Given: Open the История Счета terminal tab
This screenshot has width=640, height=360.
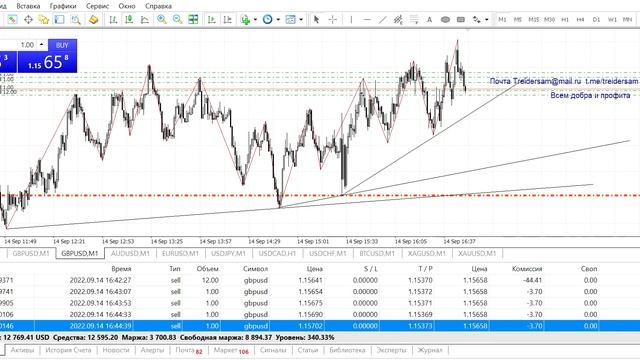Looking at the screenshot, I should pos(68,350).
